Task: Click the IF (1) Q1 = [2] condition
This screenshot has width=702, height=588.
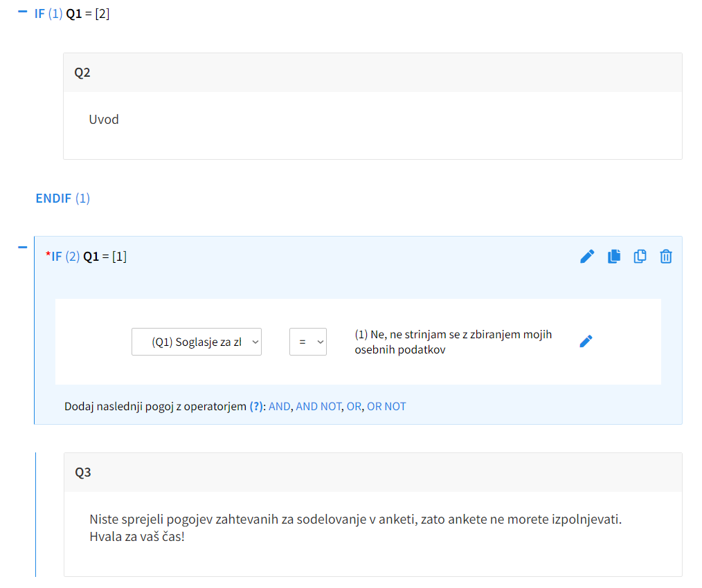Action: point(72,14)
